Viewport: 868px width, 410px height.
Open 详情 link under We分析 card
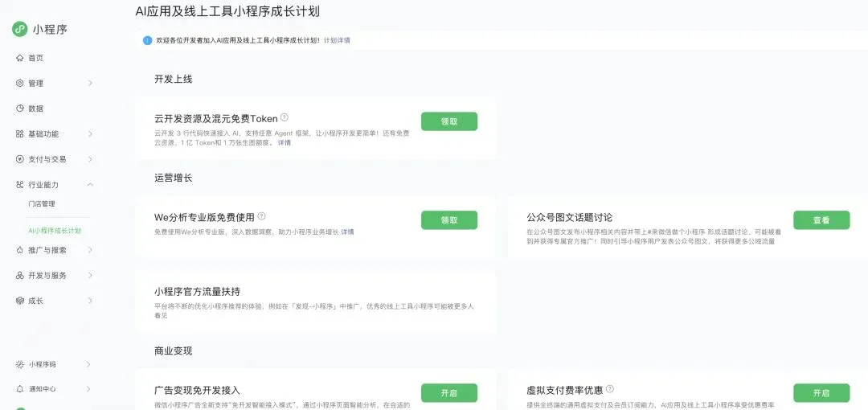(x=347, y=232)
